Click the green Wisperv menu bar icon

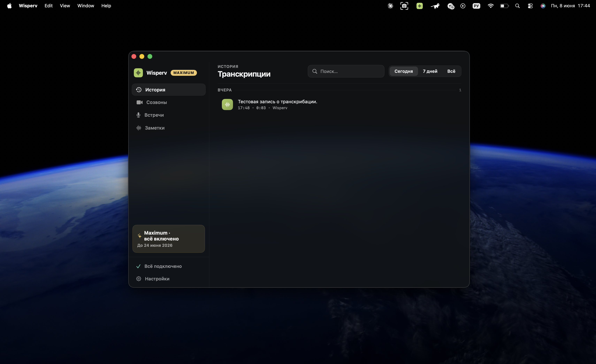pos(420,6)
